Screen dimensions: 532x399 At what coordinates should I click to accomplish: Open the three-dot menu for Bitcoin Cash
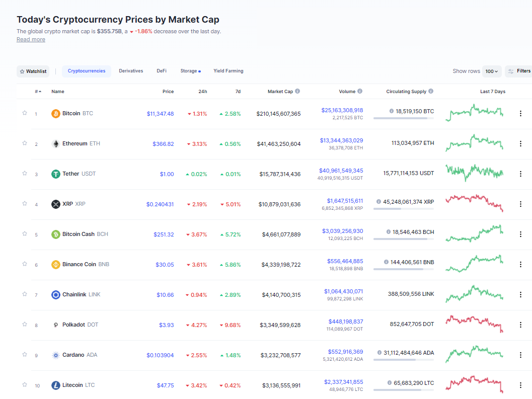pos(520,234)
